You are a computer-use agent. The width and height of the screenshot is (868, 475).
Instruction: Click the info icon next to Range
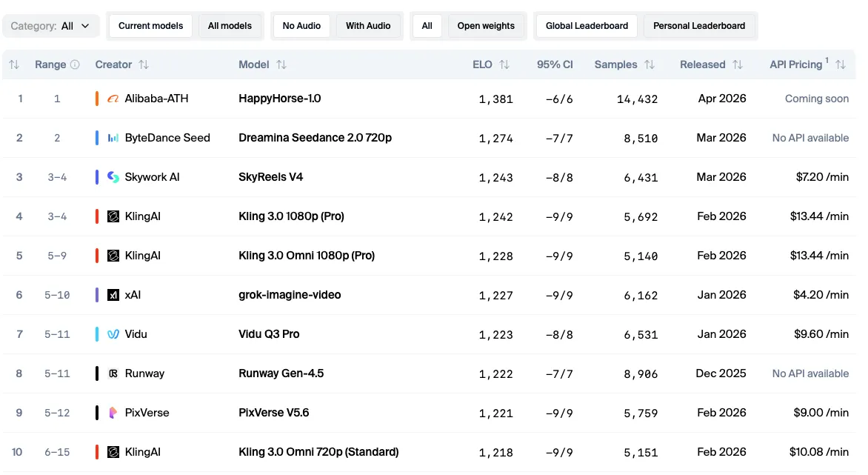[x=75, y=64]
